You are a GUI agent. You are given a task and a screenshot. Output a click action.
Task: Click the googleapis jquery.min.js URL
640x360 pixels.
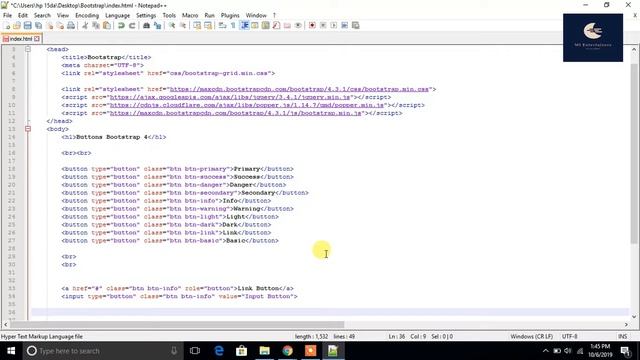click(230, 97)
